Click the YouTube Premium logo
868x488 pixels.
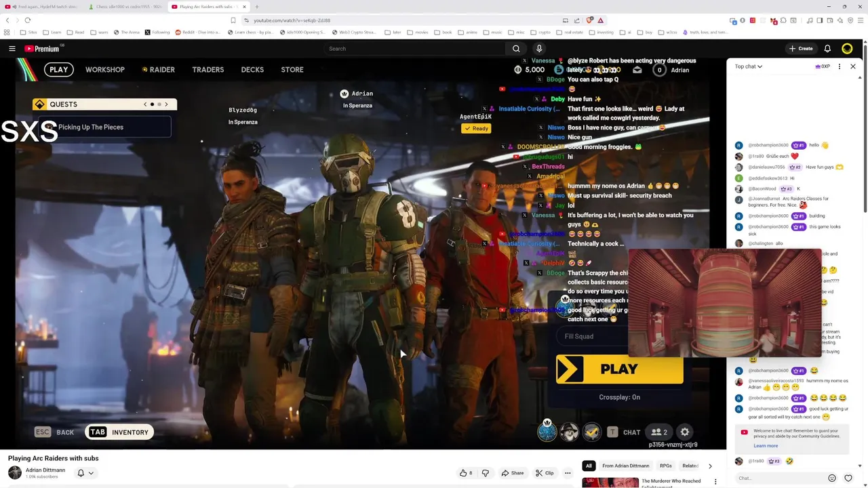coord(43,49)
